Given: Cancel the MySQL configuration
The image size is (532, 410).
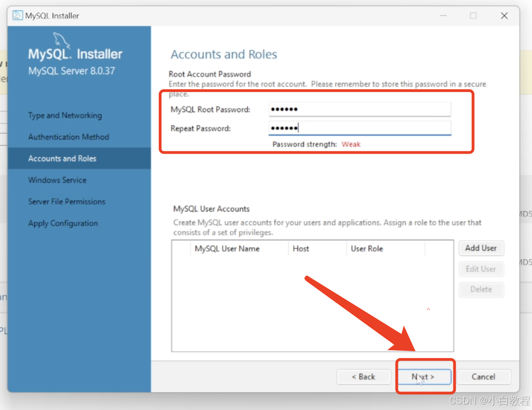Looking at the screenshot, I should pos(483,377).
